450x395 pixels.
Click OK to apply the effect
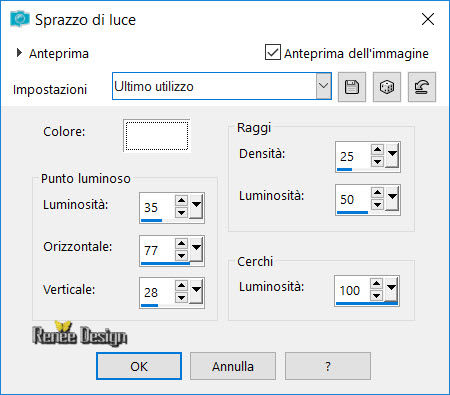pos(139,366)
